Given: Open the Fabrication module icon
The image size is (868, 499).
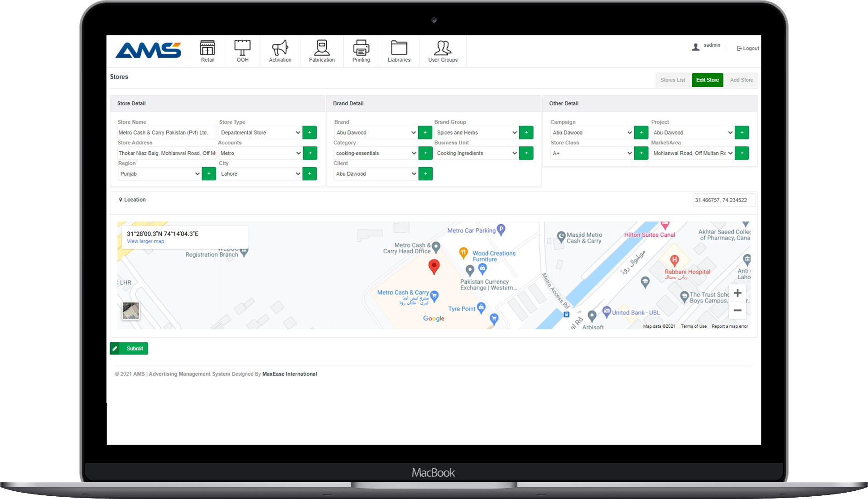Looking at the screenshot, I should [x=322, y=51].
